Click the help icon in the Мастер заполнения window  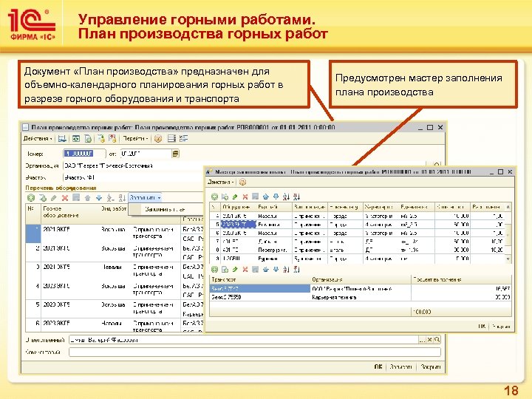tap(242, 183)
